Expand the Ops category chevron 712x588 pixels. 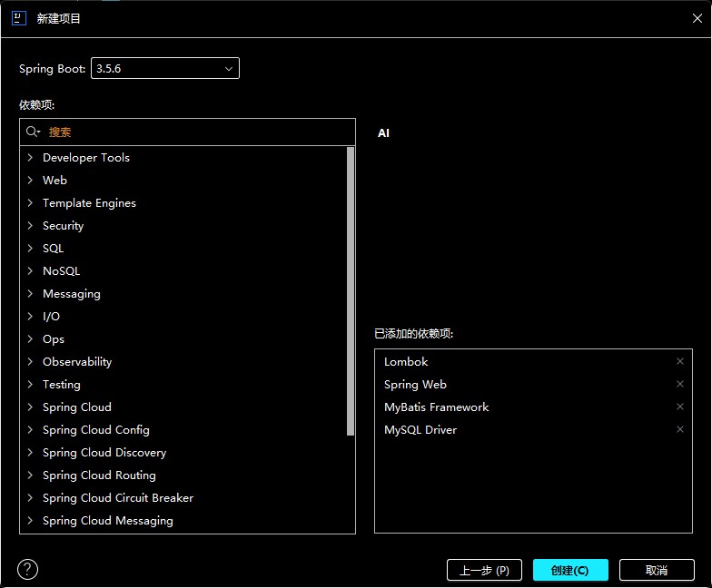tap(30, 339)
